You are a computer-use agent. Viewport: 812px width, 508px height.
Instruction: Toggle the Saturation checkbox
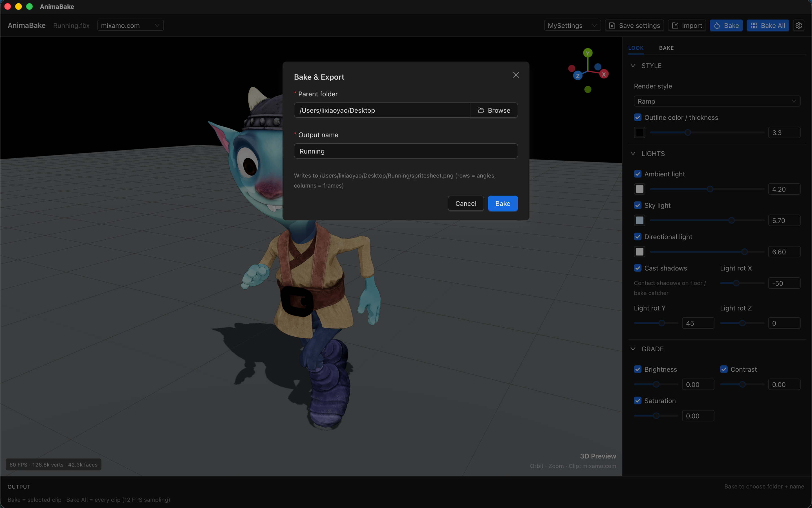pyautogui.click(x=637, y=400)
